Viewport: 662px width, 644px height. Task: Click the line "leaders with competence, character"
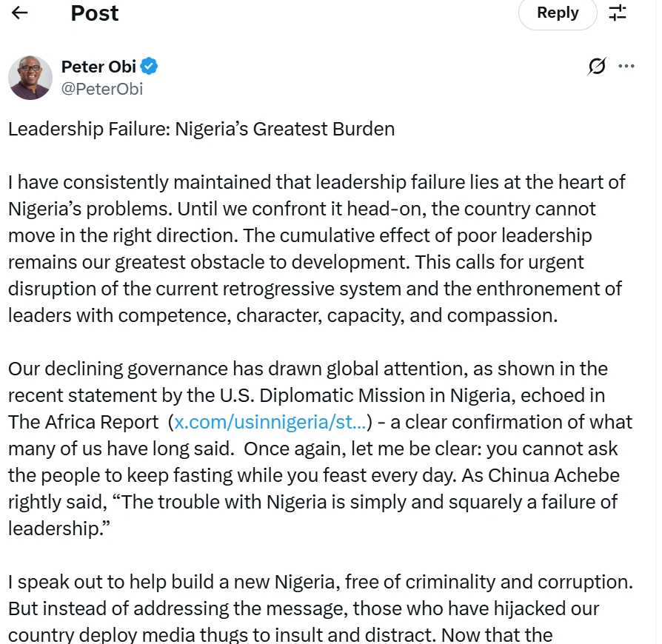[282, 315]
